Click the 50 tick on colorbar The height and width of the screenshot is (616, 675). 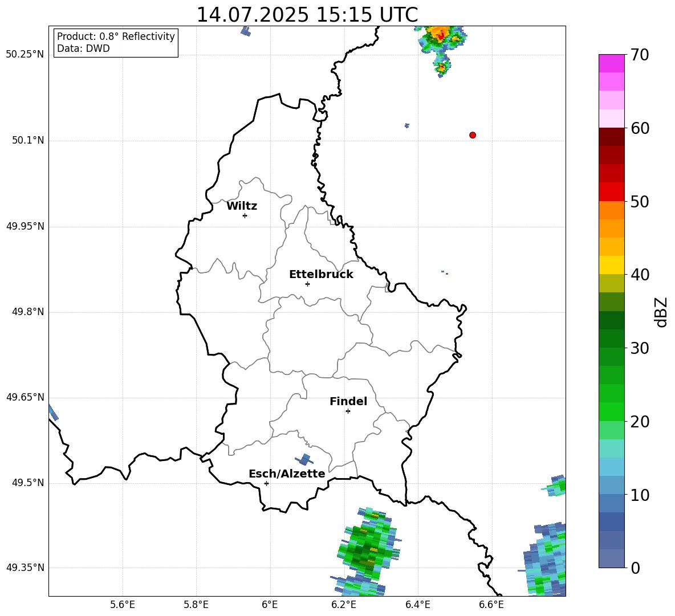point(640,201)
